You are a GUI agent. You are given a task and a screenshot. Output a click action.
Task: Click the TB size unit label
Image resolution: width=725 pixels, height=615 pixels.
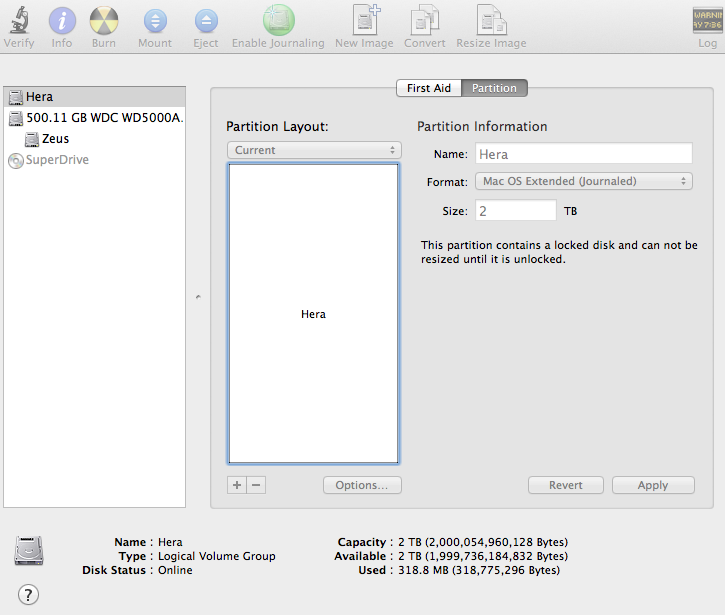click(571, 211)
